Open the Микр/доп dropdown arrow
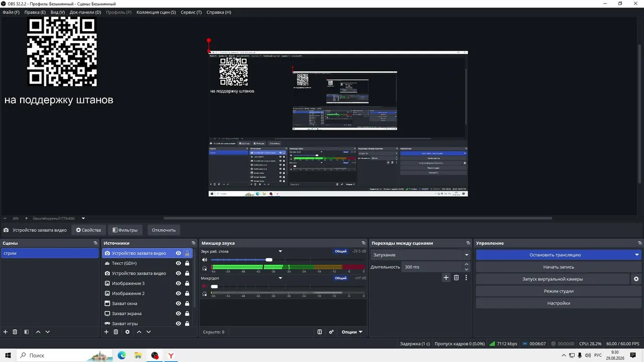This screenshot has width=644, height=362. click(x=280, y=278)
